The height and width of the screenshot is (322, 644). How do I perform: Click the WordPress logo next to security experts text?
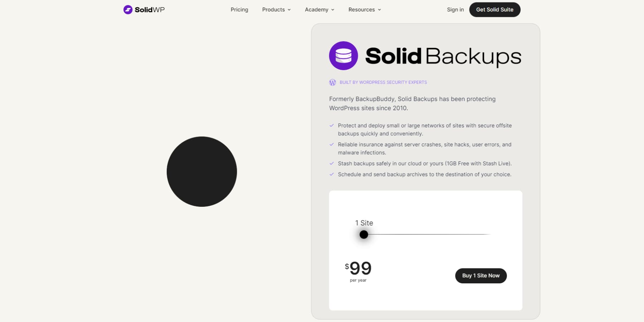332,82
